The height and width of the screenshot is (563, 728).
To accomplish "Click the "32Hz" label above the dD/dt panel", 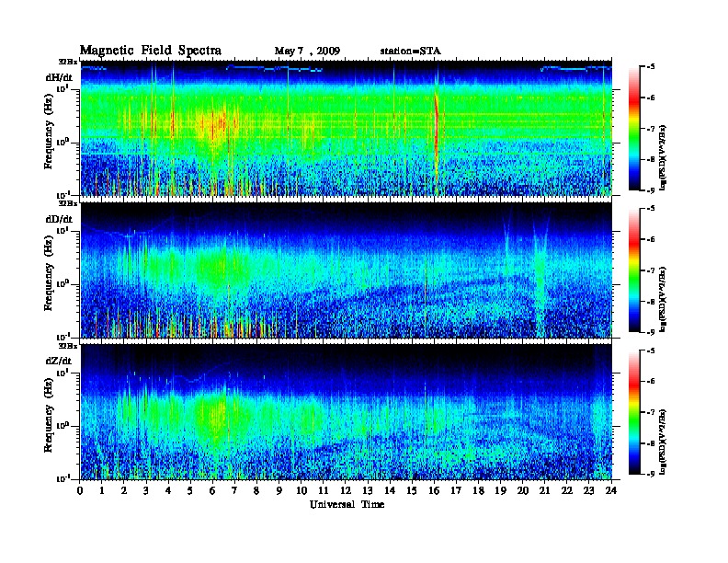I will coord(67,203).
